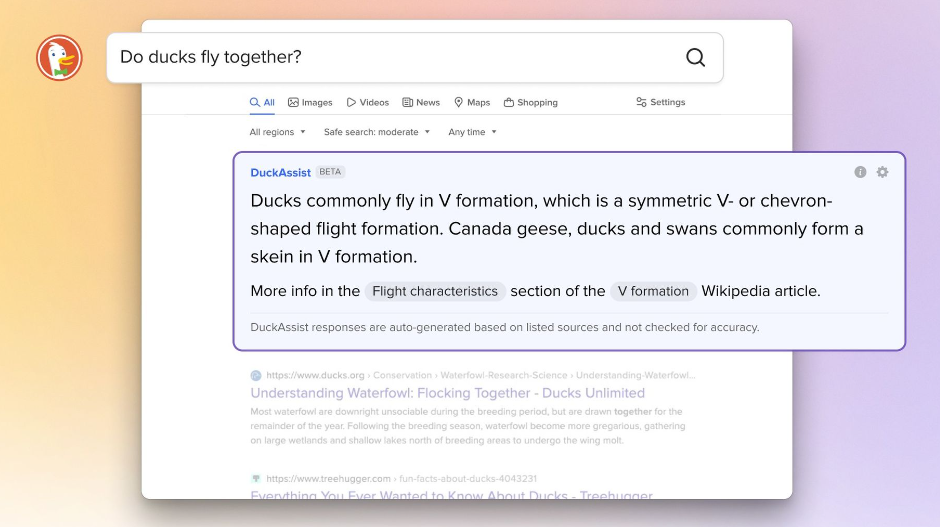Switch to the Images tab

tap(310, 103)
